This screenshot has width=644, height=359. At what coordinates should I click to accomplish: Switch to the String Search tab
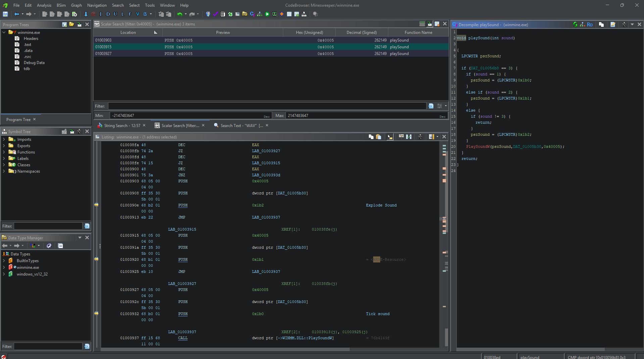click(x=122, y=126)
